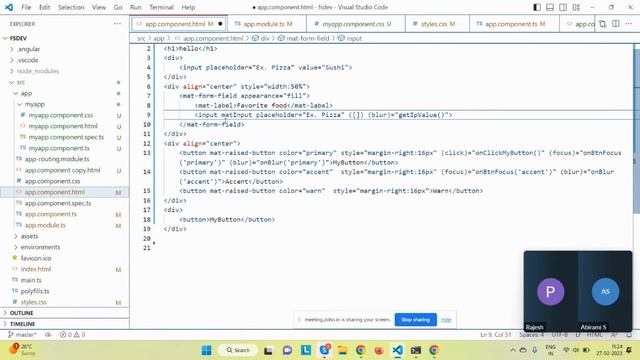This screenshot has width=640, height=360.
Task: Open the View menu
Action: (x=99, y=7)
